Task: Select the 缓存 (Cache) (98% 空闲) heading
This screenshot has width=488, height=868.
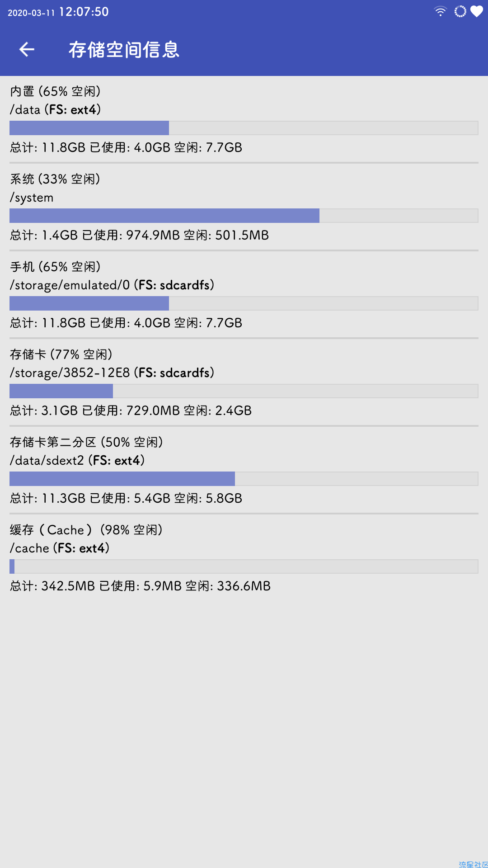Action: coord(87,530)
